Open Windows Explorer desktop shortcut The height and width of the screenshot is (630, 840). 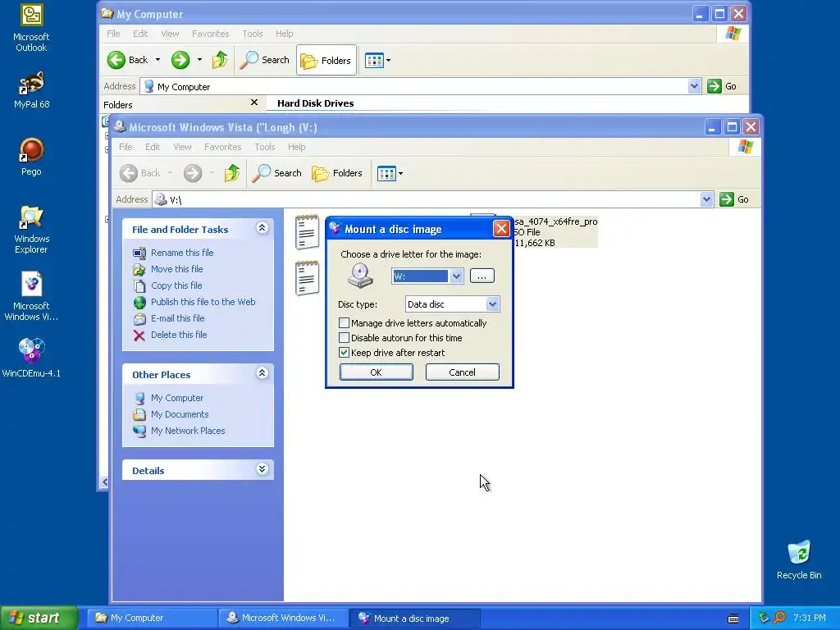(x=31, y=229)
